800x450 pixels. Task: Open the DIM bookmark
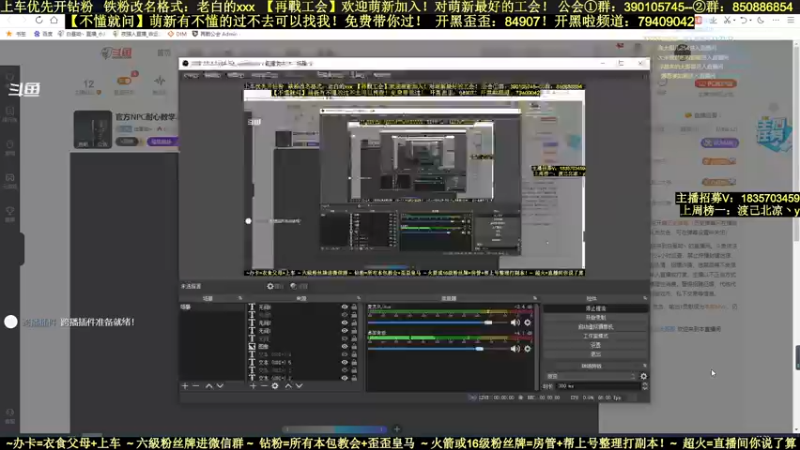177,34
